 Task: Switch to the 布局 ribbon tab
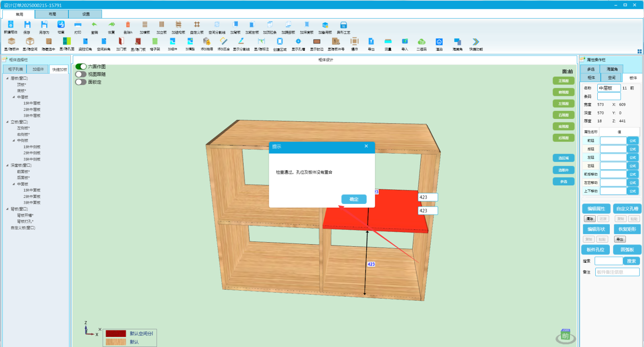52,14
